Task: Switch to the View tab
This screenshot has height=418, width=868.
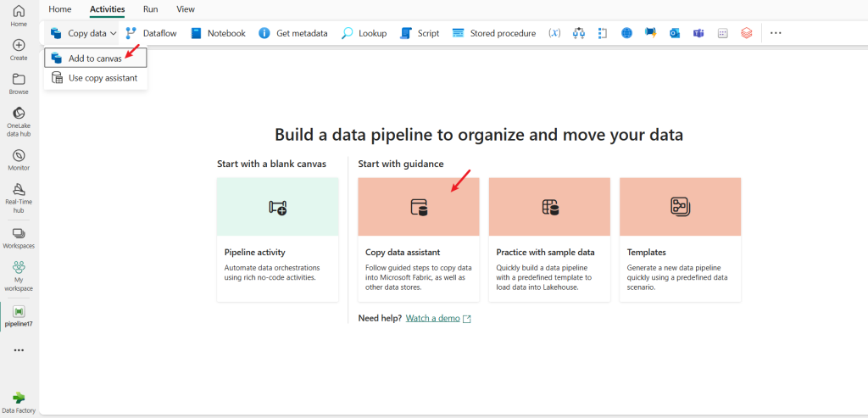Action: pos(186,9)
